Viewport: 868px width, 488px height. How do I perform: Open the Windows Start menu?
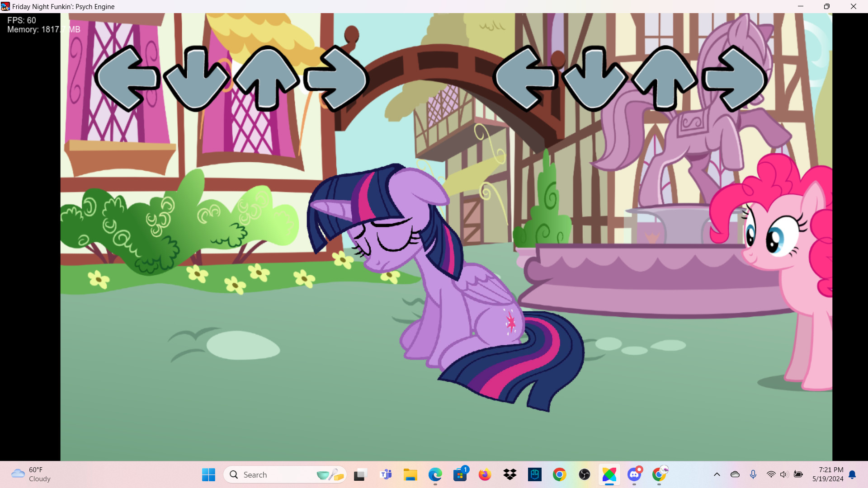208,474
